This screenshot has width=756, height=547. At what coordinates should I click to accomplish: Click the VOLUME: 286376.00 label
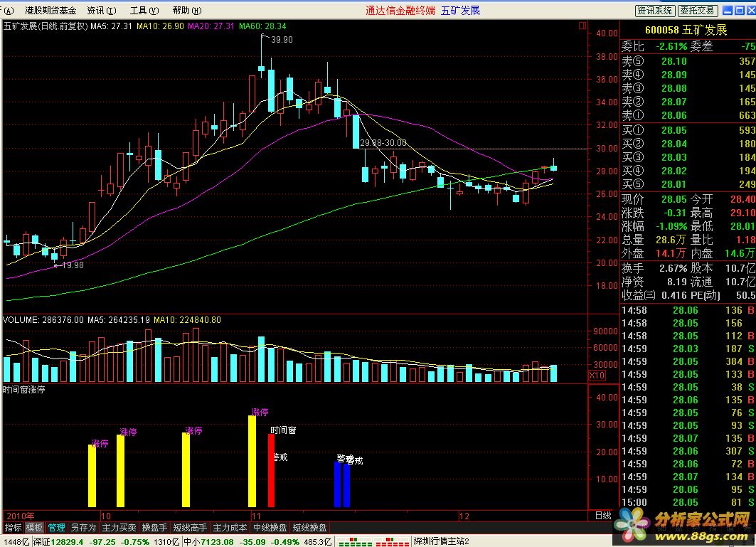coord(43,320)
